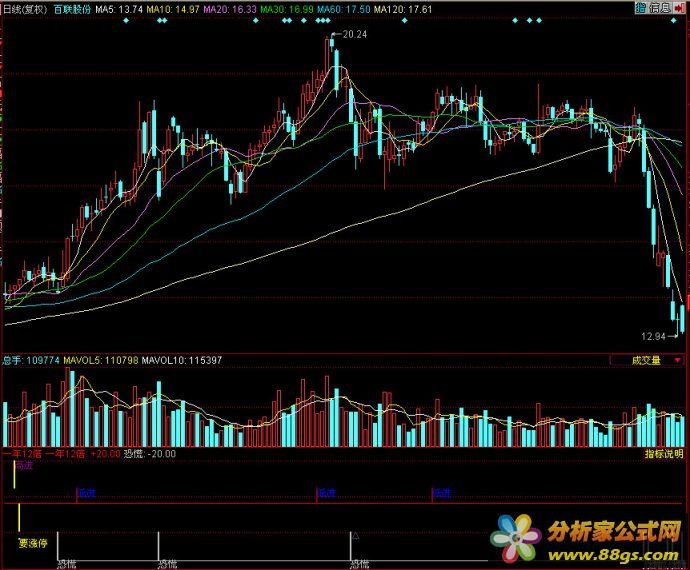Select the MA20: 16.33 moving average label
Viewport: 690px width, 570px height.
(230, 9)
